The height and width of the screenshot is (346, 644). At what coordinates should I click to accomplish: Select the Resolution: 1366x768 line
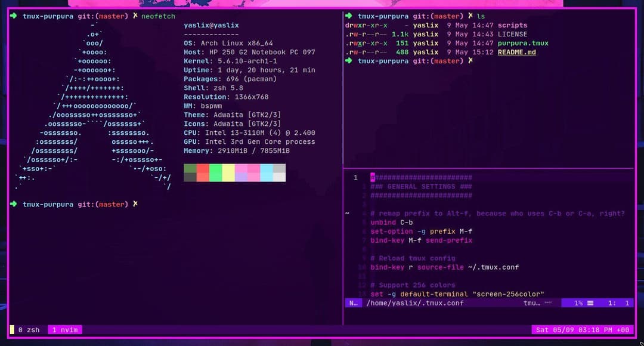point(226,97)
